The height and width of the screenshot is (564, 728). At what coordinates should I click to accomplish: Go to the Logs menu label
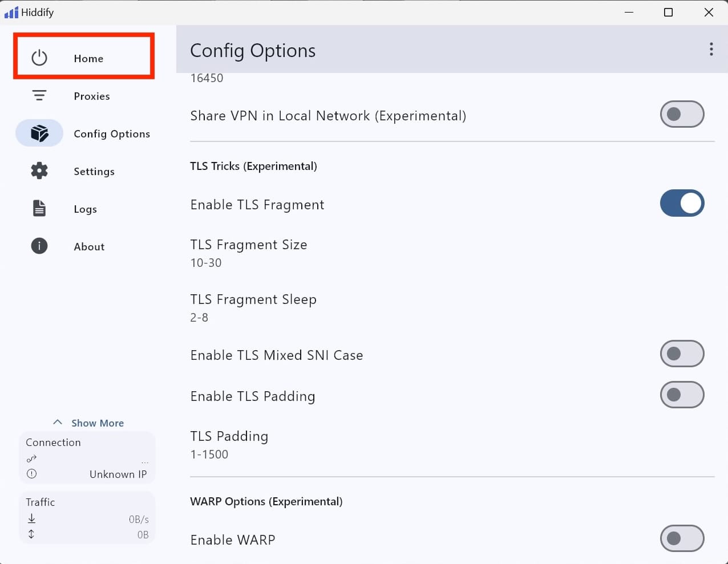click(x=85, y=209)
